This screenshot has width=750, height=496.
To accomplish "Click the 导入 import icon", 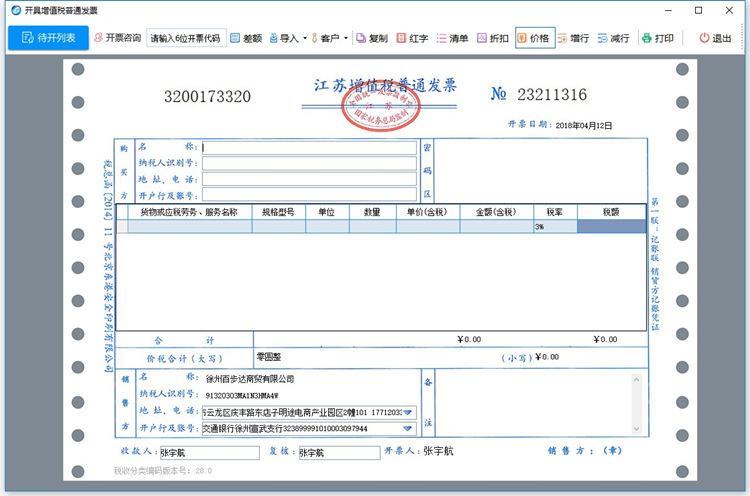I will coord(274,38).
